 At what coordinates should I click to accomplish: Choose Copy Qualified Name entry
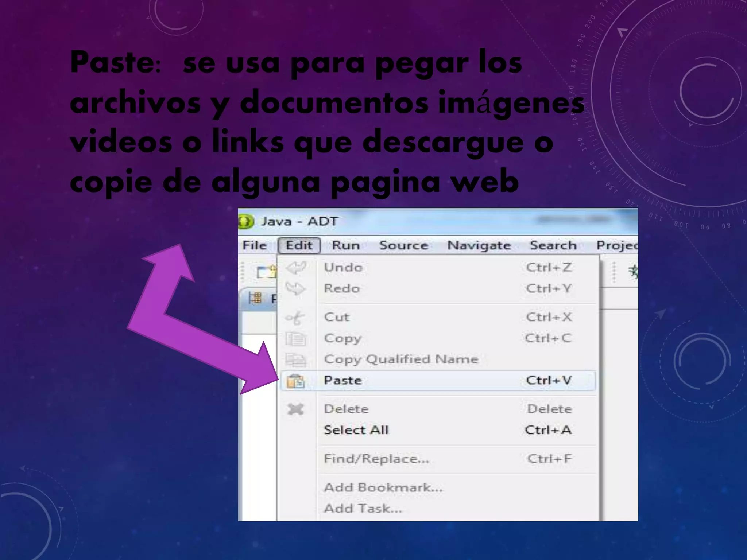[x=438, y=359]
